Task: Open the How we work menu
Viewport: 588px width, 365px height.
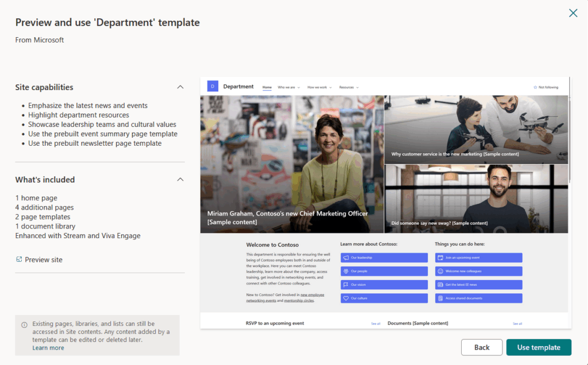Action: pos(319,87)
